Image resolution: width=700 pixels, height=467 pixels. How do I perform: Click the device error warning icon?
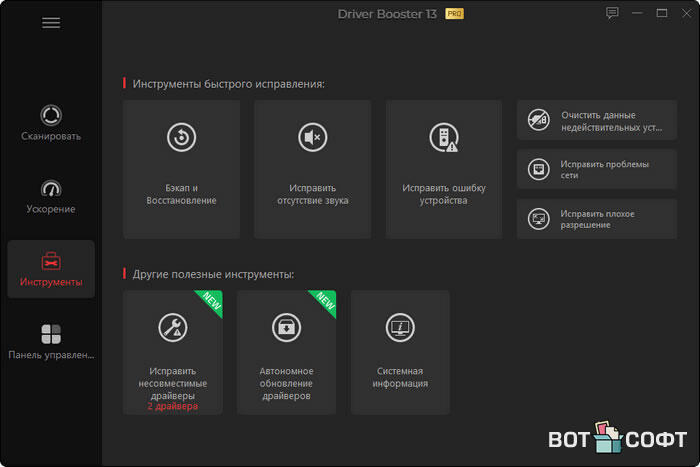tap(443, 138)
